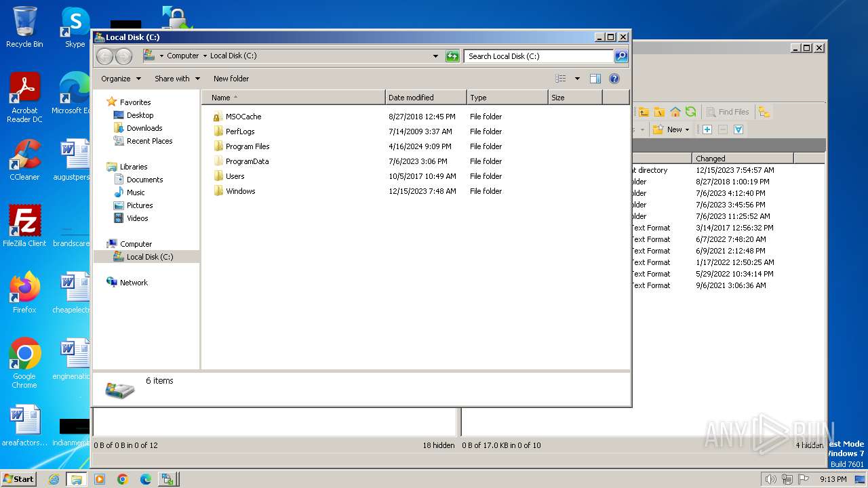The height and width of the screenshot is (488, 868).
Task: Open the MSOCache folder icon
Action: point(218,117)
